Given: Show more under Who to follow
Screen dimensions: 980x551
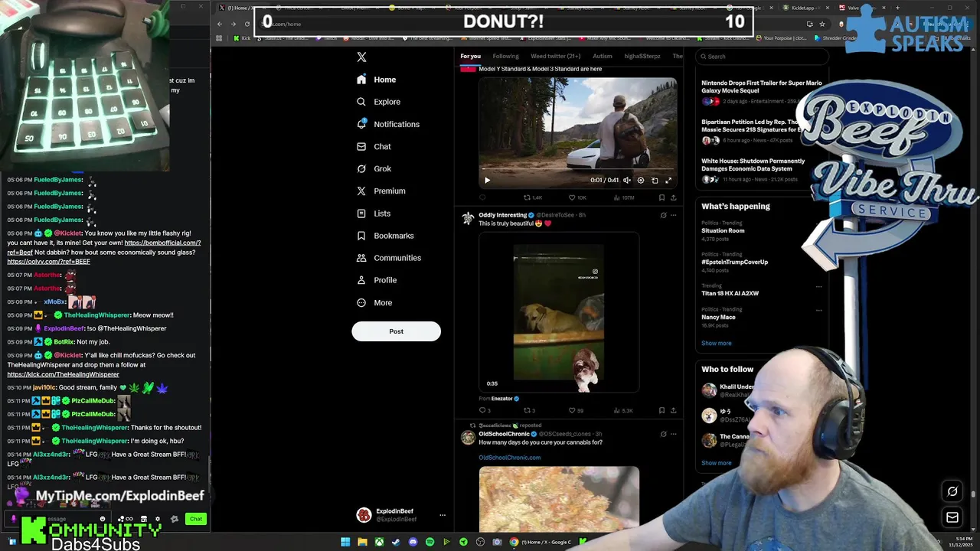Looking at the screenshot, I should click(716, 463).
